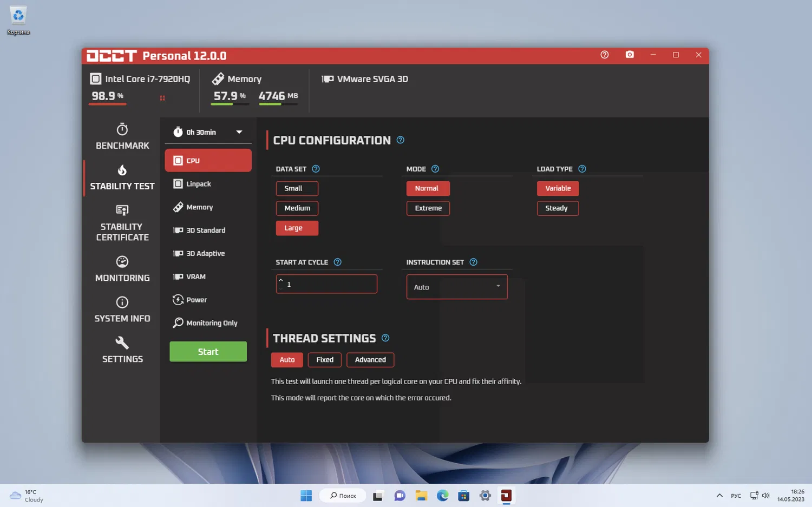Viewport: 812px width, 507px height.
Task: Select the VRAM test
Action: tap(208, 276)
